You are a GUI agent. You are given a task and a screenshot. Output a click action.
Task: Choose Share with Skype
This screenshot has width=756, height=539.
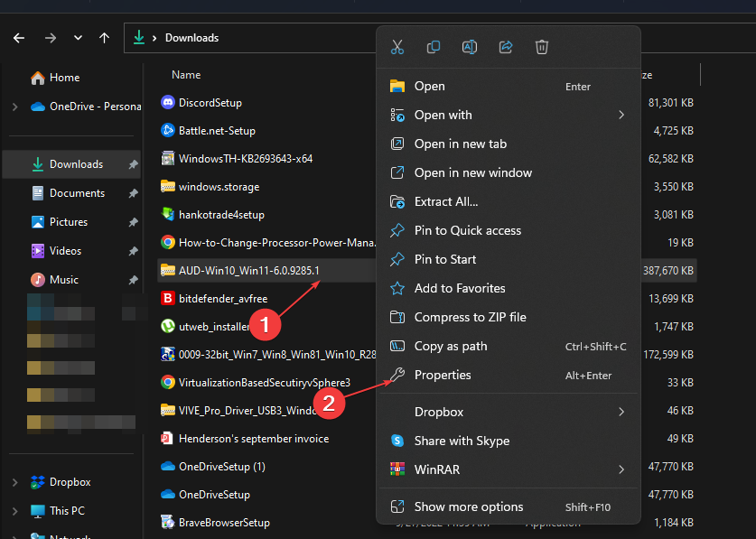509,441
